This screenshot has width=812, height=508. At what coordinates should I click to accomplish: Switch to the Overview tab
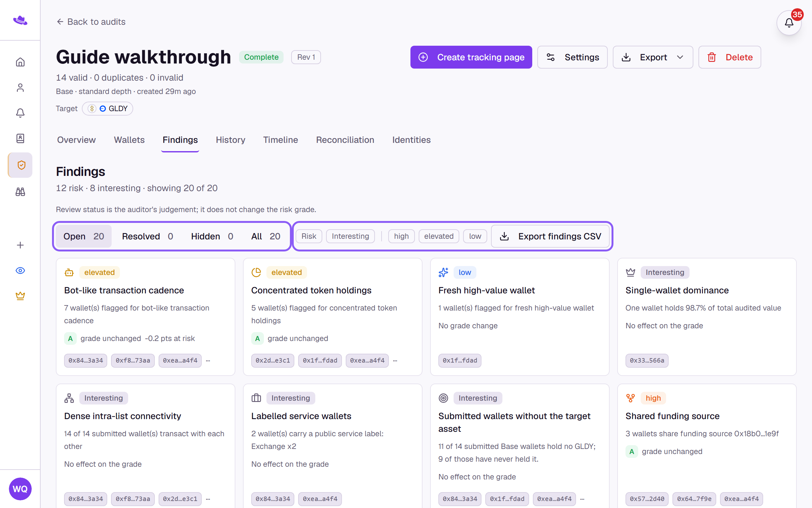click(76, 140)
